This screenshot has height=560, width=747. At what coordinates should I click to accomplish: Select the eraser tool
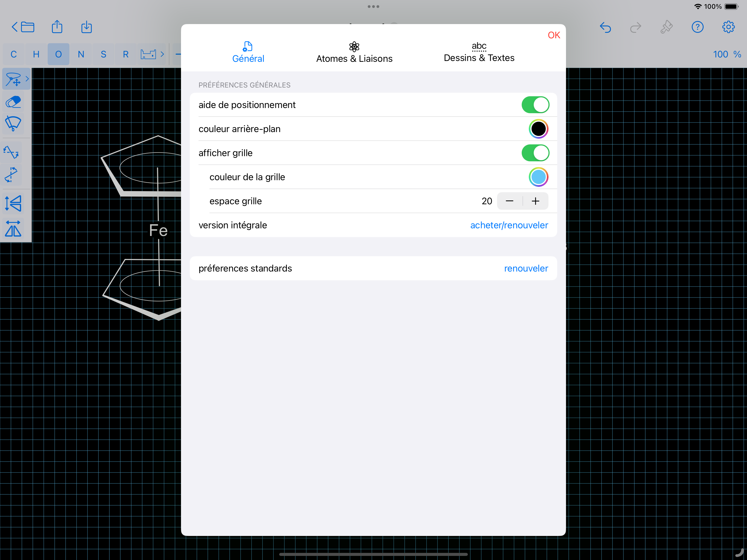click(13, 102)
